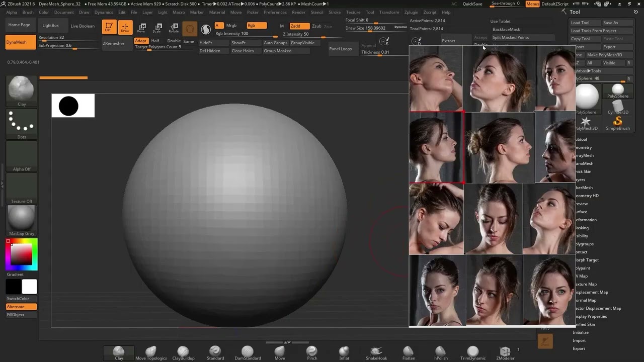Expand the Vector Displacement Map subpalette

click(598, 308)
